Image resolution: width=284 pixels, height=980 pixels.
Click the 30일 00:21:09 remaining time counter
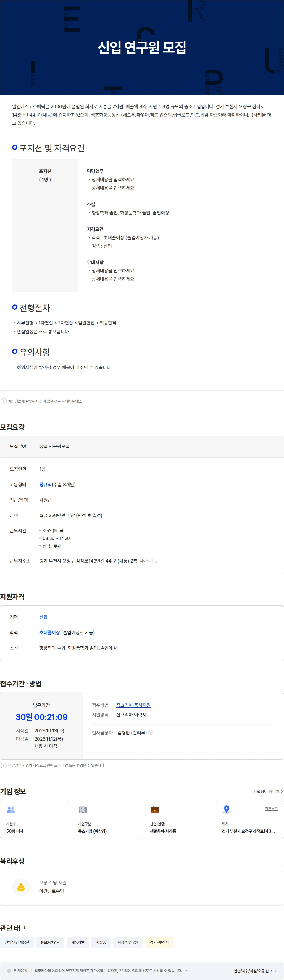[41, 717]
